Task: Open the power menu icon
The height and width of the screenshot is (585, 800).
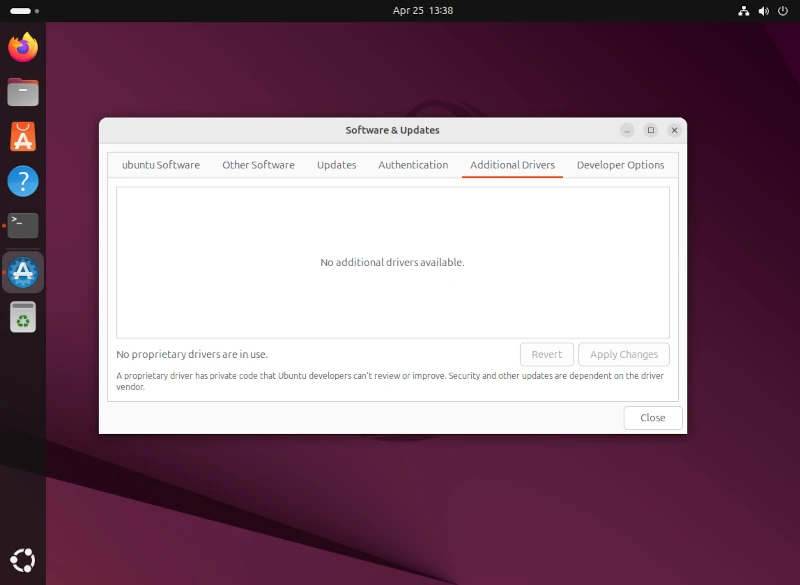Action: tap(783, 11)
